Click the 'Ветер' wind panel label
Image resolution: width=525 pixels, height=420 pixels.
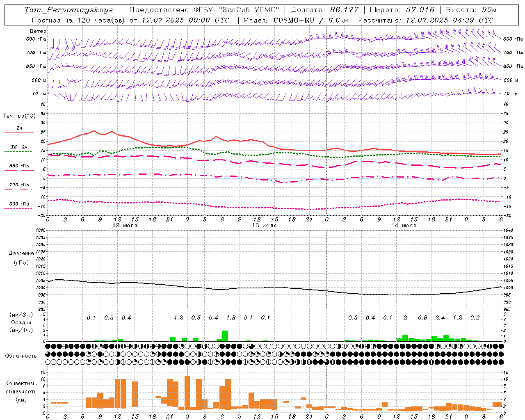[x=38, y=31]
